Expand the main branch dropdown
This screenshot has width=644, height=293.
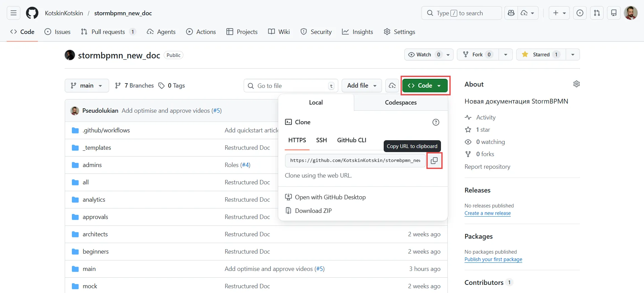point(87,86)
